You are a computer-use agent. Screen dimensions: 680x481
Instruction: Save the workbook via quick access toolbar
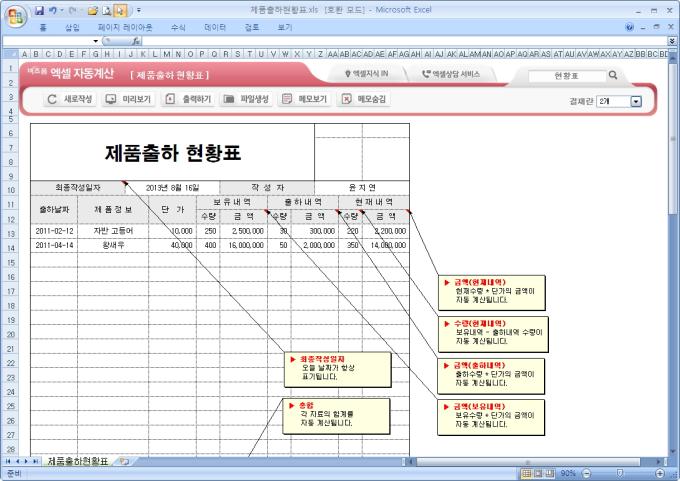pos(39,10)
